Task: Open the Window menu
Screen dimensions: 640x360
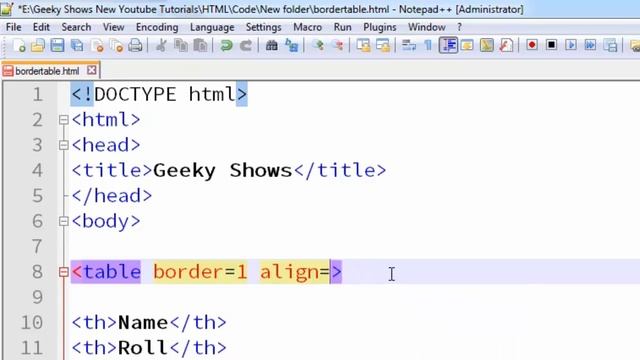Action: pyautogui.click(x=427, y=27)
